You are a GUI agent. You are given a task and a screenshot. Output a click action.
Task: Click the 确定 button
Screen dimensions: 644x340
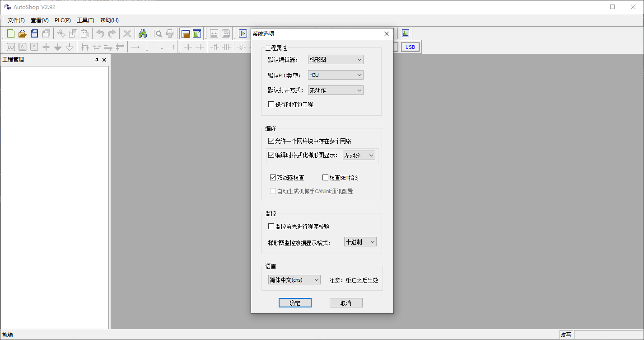click(295, 303)
